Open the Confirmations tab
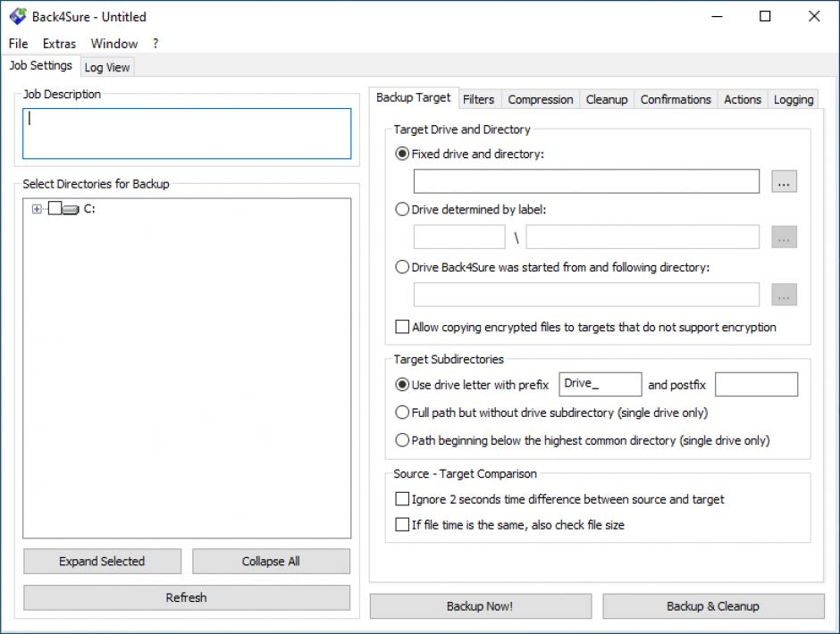 pyautogui.click(x=676, y=100)
